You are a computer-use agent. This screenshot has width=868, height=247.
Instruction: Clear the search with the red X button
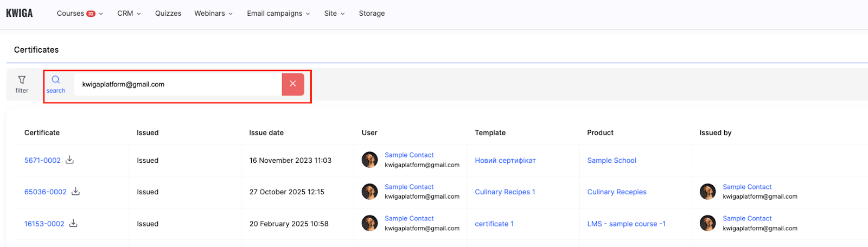[x=293, y=84]
